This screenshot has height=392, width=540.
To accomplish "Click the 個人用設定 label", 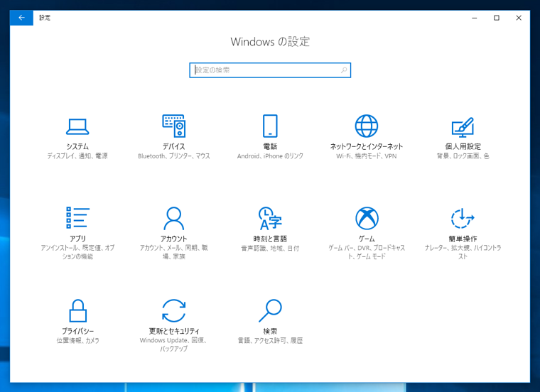I will coord(463,146).
